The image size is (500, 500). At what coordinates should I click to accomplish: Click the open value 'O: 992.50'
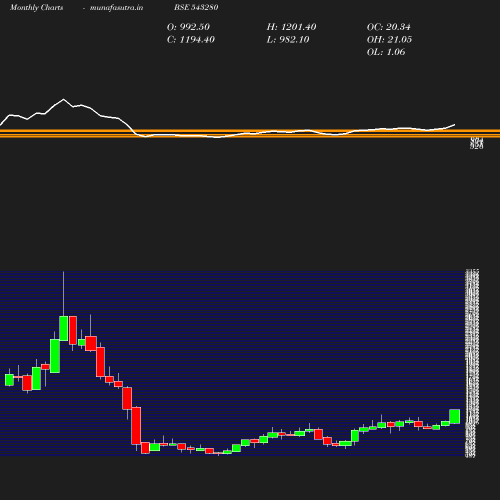click(188, 27)
